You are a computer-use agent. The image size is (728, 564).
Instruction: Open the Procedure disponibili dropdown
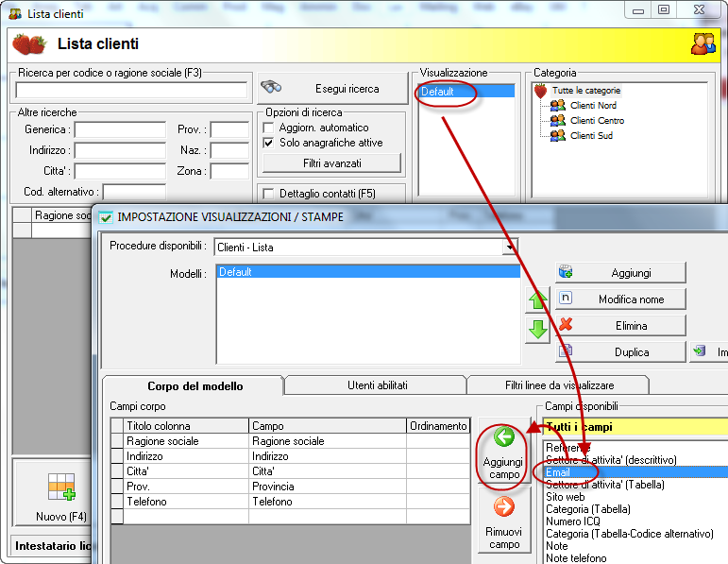click(x=510, y=248)
